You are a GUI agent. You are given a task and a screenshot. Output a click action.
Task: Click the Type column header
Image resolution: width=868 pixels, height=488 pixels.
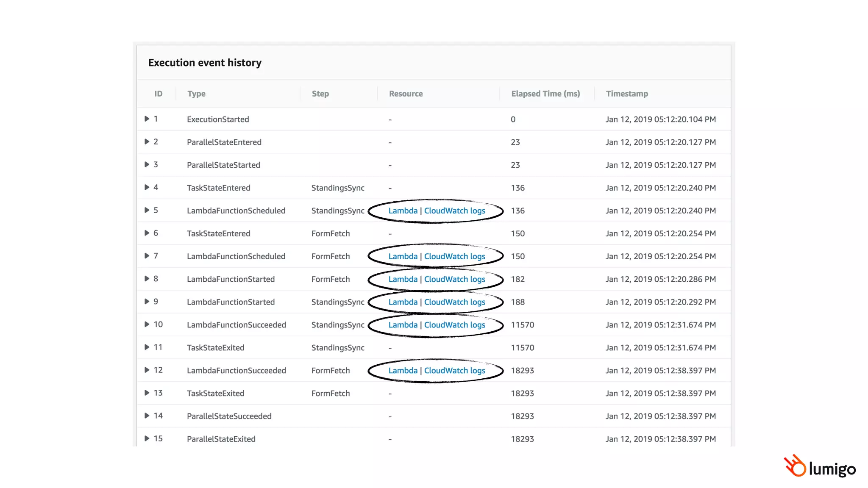tap(196, 94)
